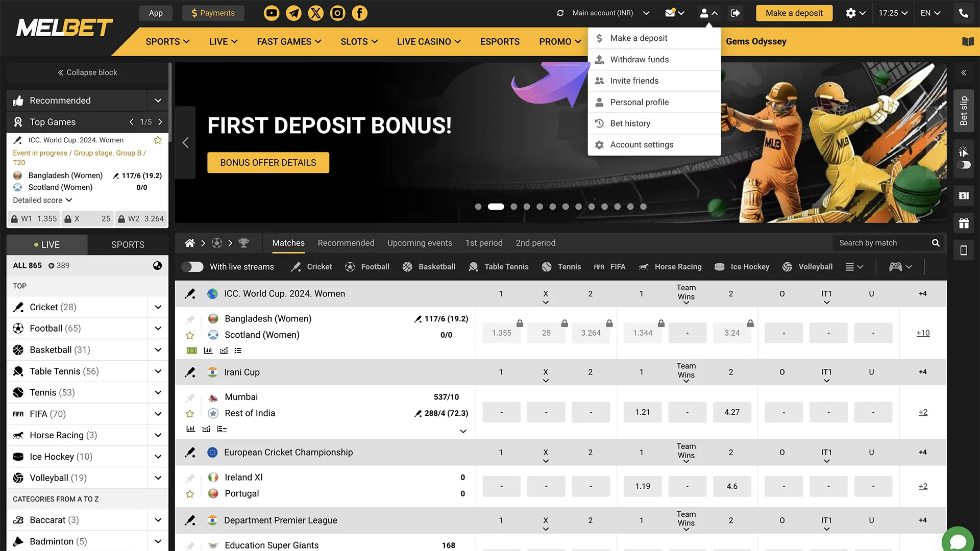
Task: Expand the Cricket sidebar category
Action: click(157, 307)
